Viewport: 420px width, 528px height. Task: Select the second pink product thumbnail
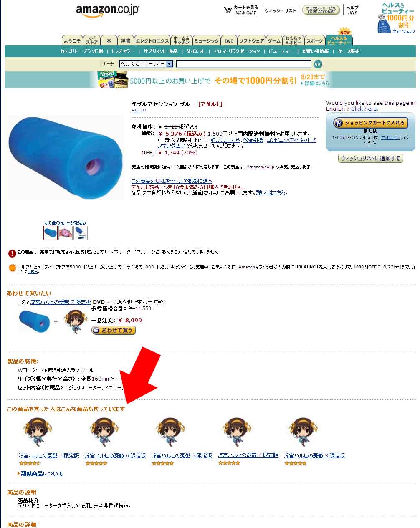(66, 233)
